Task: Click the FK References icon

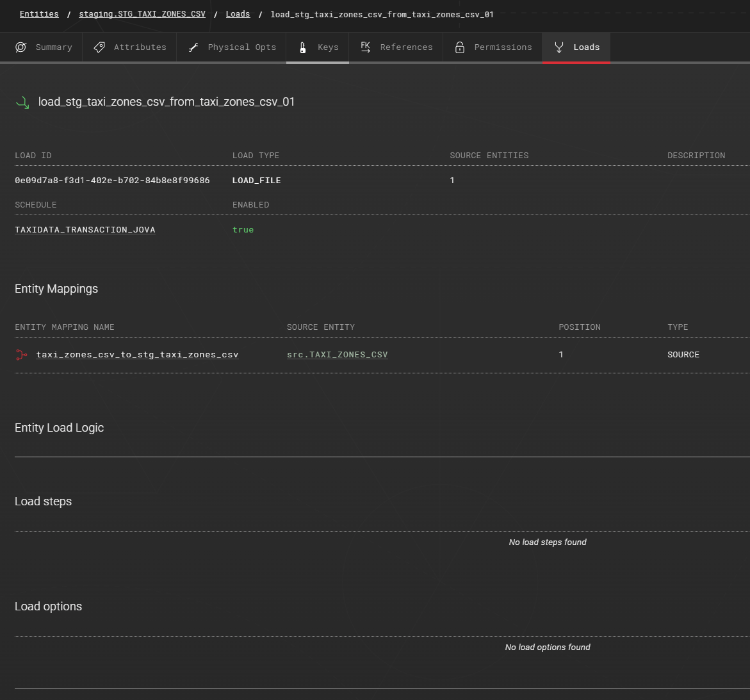Action: [x=366, y=47]
